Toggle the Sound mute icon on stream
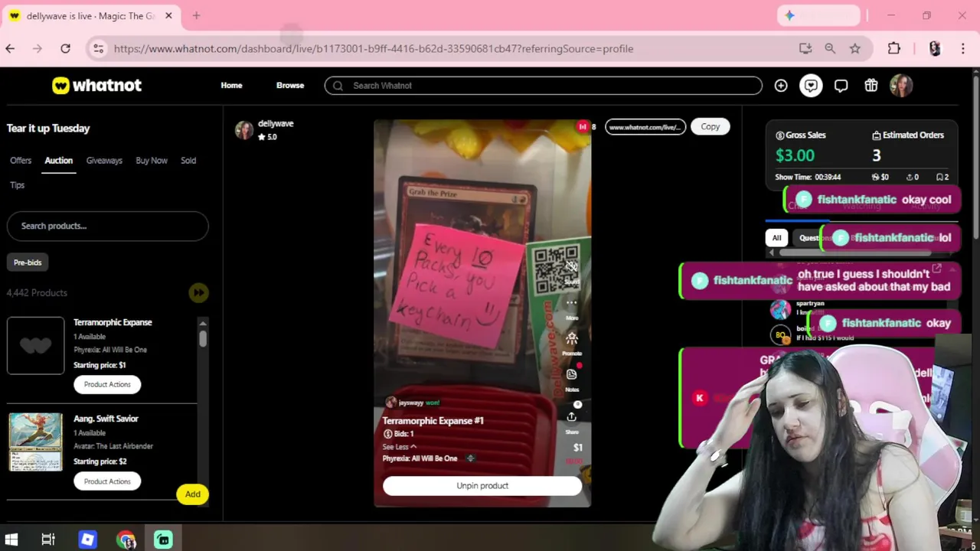This screenshot has width=980, height=551. [x=571, y=267]
